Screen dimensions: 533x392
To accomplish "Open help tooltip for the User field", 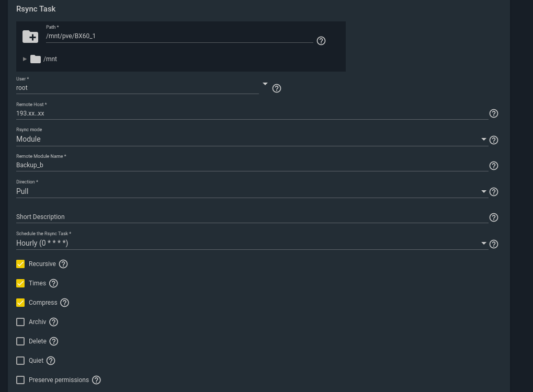I will click(277, 88).
